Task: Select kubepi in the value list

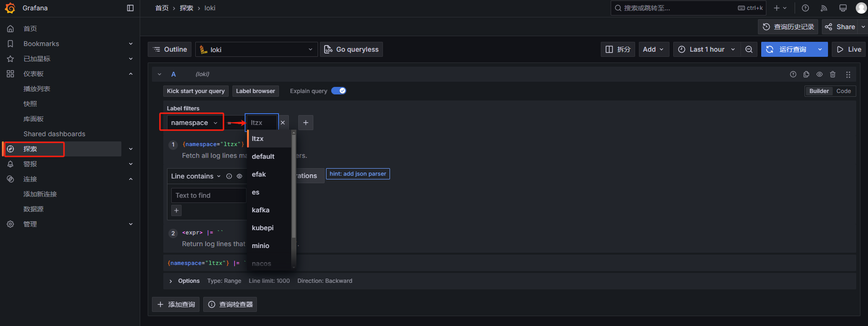Action: (x=270, y=228)
